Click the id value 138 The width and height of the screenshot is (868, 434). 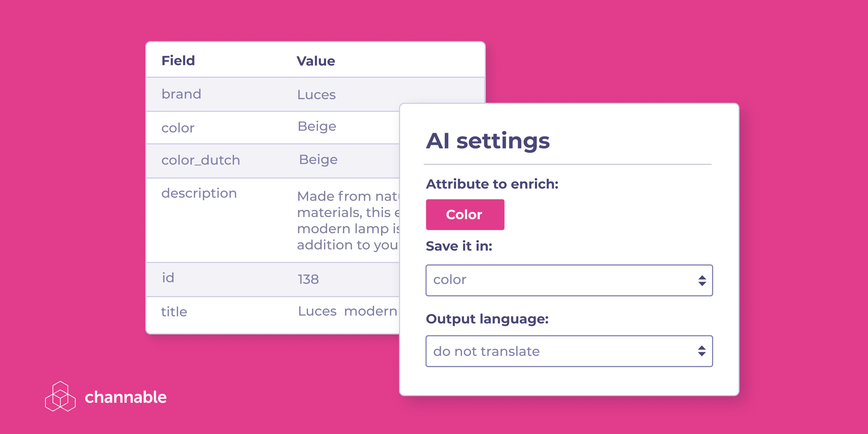(308, 279)
